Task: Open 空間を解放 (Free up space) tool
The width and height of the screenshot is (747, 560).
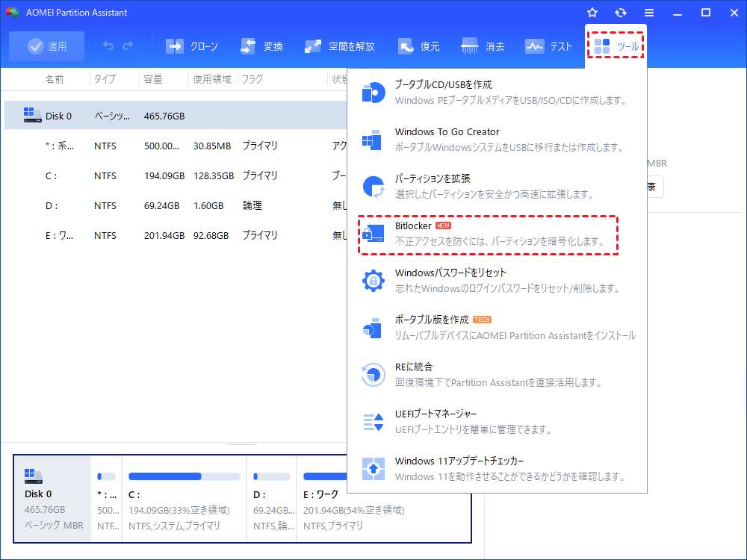Action: pyautogui.click(x=340, y=46)
